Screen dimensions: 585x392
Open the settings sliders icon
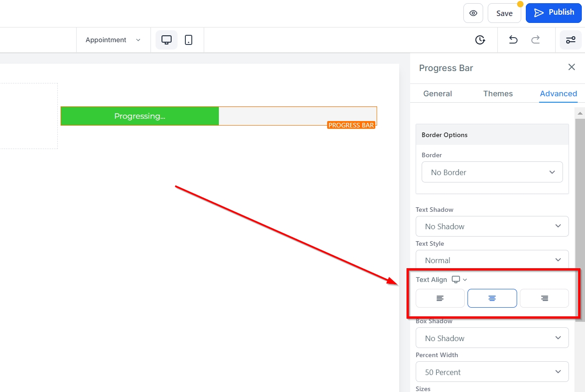(x=570, y=40)
